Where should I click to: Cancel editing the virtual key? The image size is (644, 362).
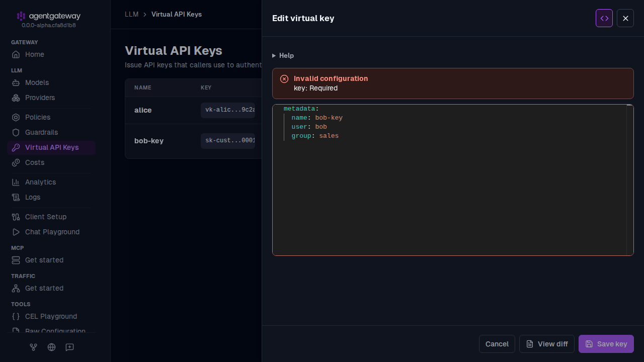497,344
